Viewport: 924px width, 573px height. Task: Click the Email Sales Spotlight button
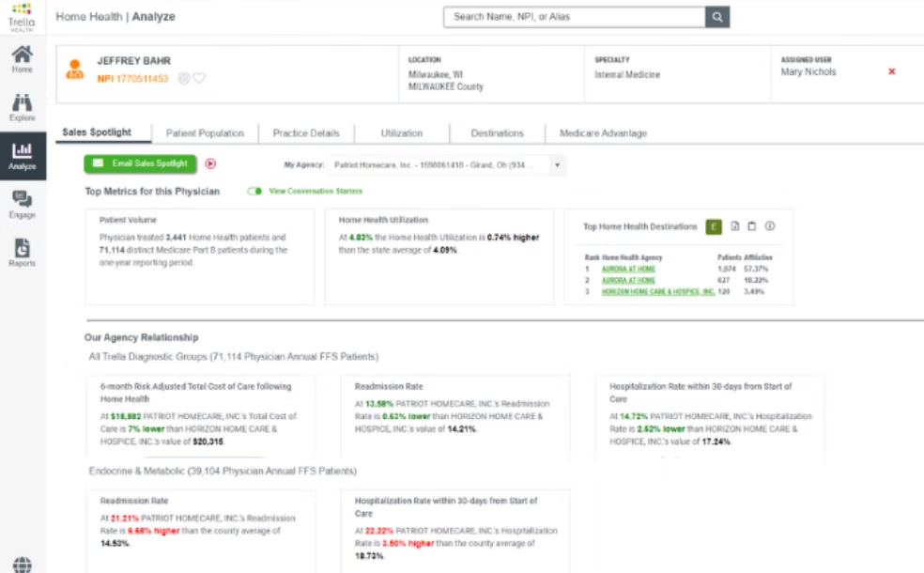point(139,163)
